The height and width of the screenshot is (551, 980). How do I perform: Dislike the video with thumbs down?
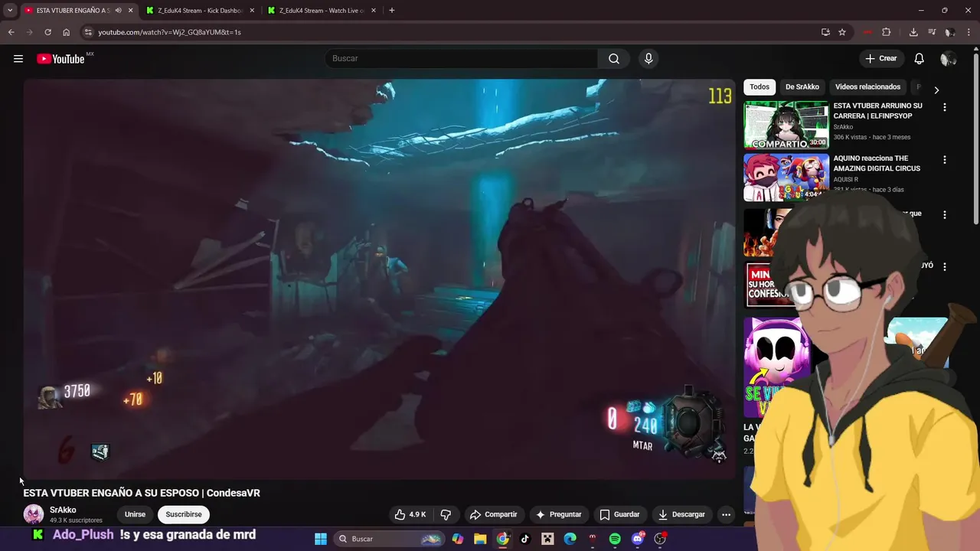pyautogui.click(x=446, y=514)
